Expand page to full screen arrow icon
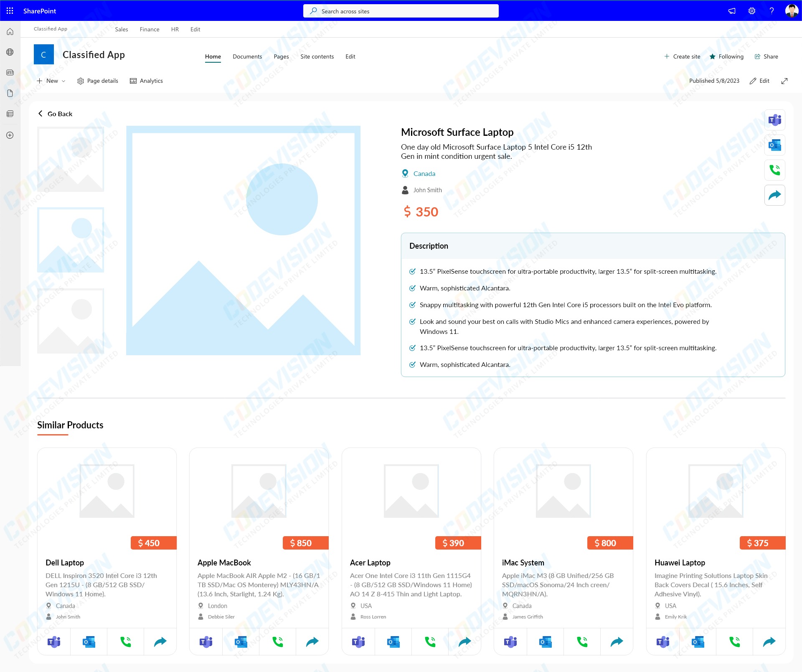This screenshot has width=802, height=672. [x=784, y=81]
